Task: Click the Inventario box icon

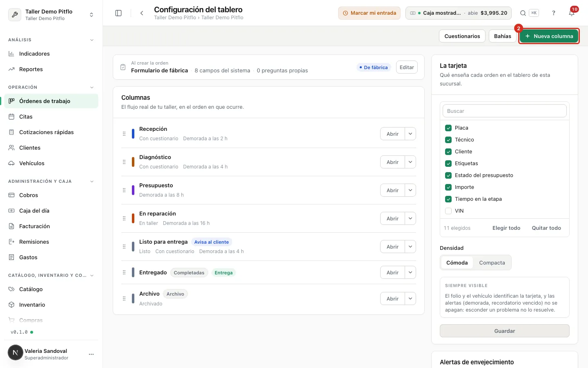Action: pos(11,305)
